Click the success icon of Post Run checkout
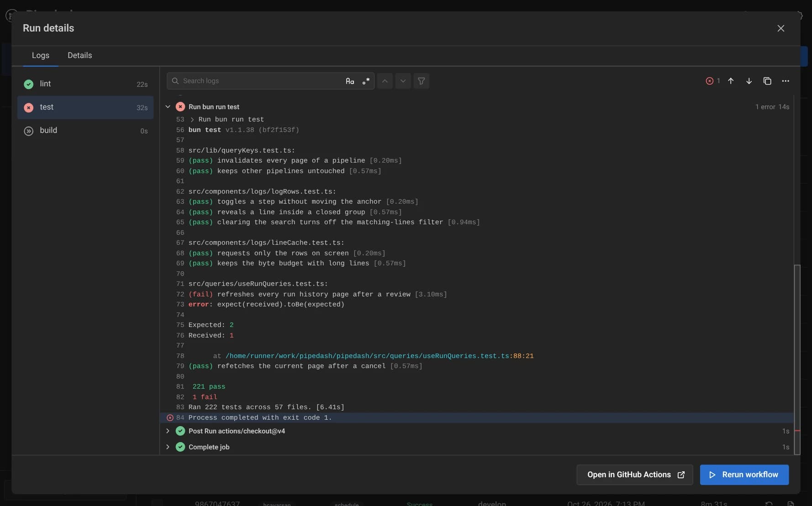The width and height of the screenshot is (812, 506). pos(180,431)
